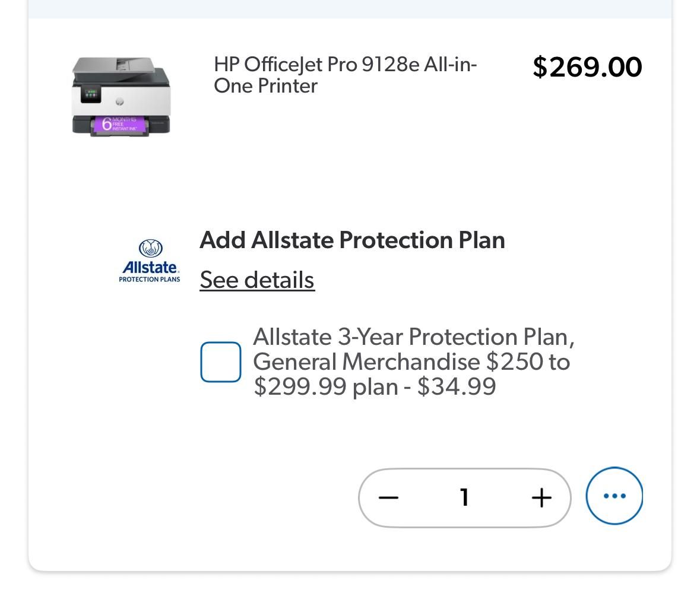Tap the purple 6 Months Free Instant Ink badge
The height and width of the screenshot is (590, 700).
[x=119, y=123]
